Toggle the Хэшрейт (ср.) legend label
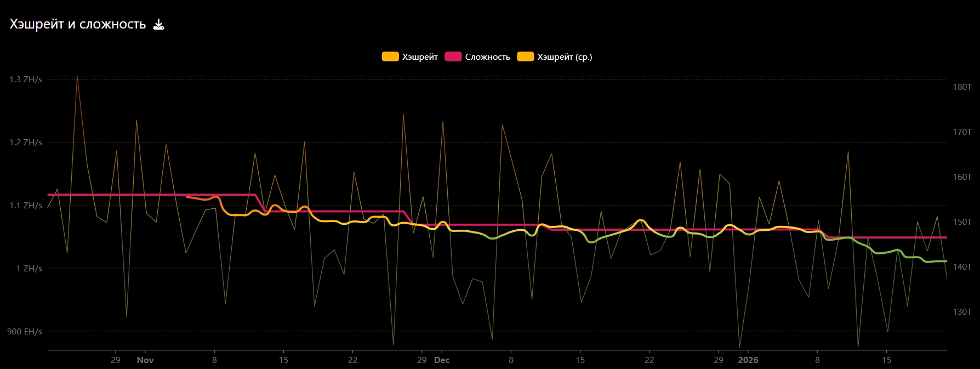This screenshot has height=369, width=980. pyautogui.click(x=565, y=57)
